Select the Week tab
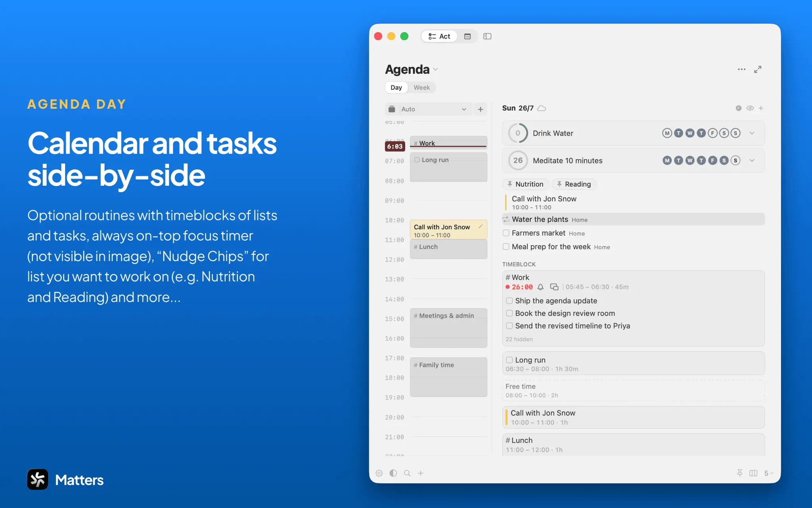812x508 pixels. 421,88
